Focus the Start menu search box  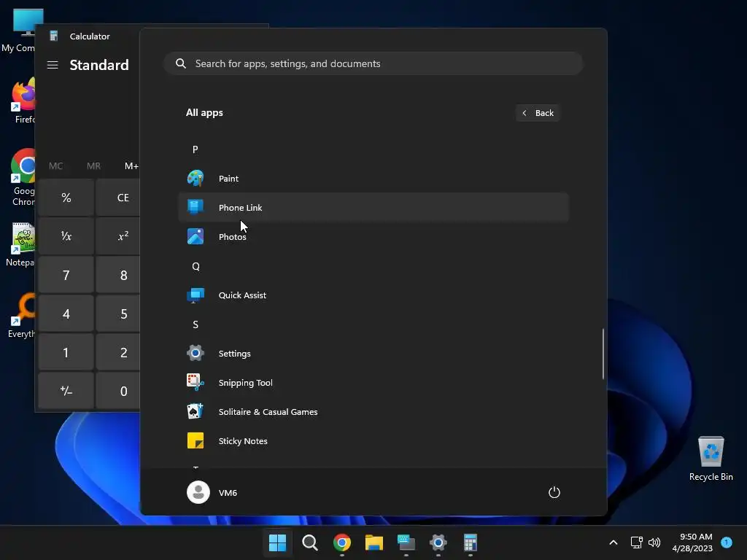click(x=373, y=63)
